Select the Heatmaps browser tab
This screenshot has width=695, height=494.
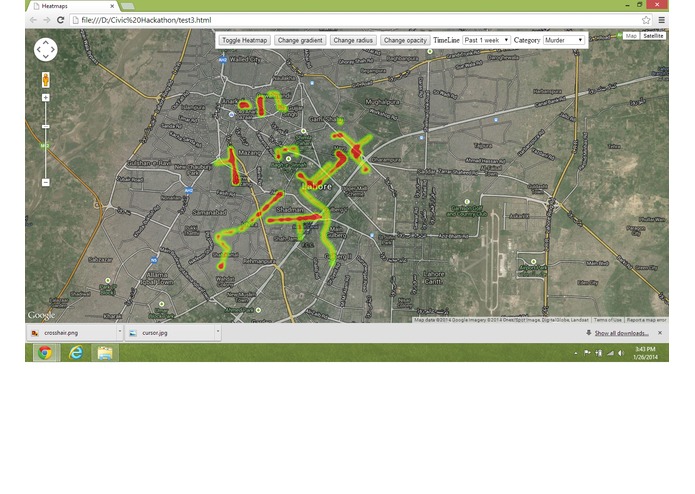(x=73, y=6)
